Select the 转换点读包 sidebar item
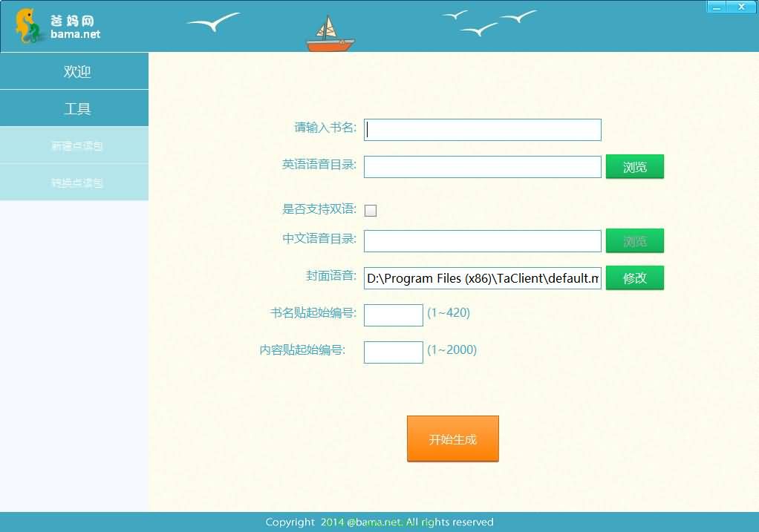Viewport: 759px width, 532px height. [x=74, y=183]
